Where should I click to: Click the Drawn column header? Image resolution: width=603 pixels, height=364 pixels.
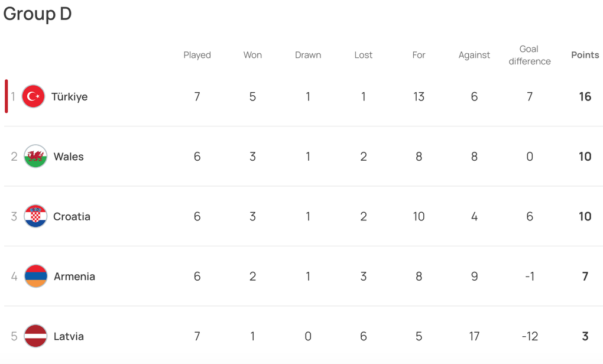click(308, 55)
